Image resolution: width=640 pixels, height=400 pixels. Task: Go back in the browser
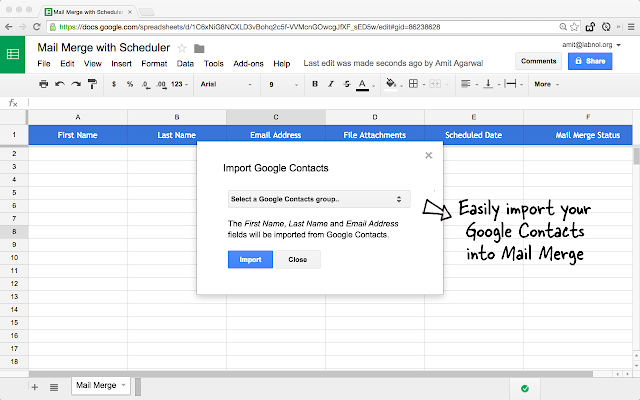tap(9, 27)
